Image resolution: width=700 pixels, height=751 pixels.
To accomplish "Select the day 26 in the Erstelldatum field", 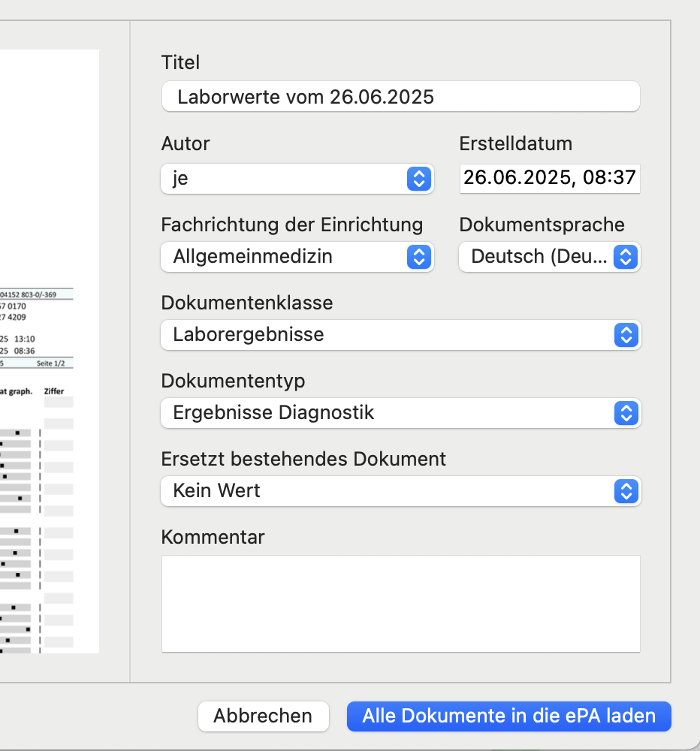I will (x=475, y=178).
